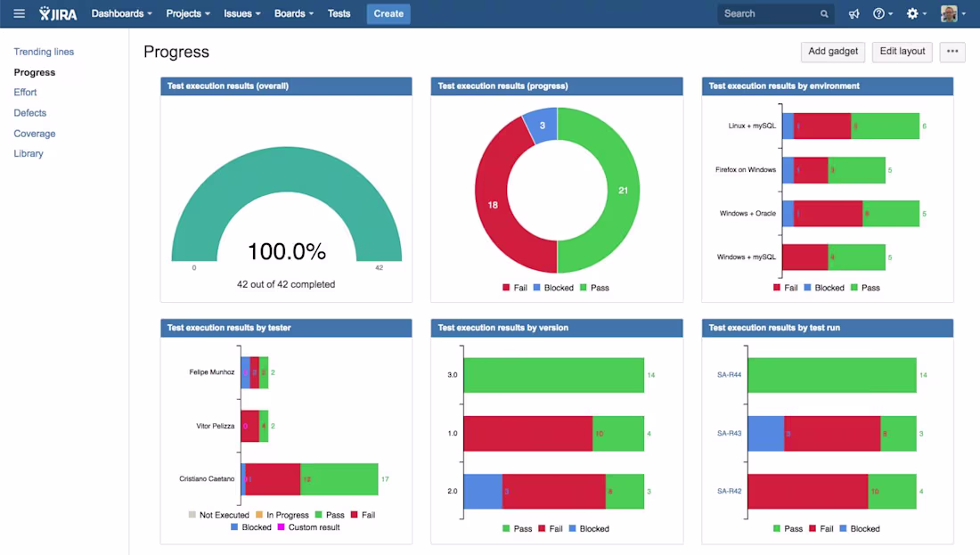Click the Edit layout button

tap(902, 52)
